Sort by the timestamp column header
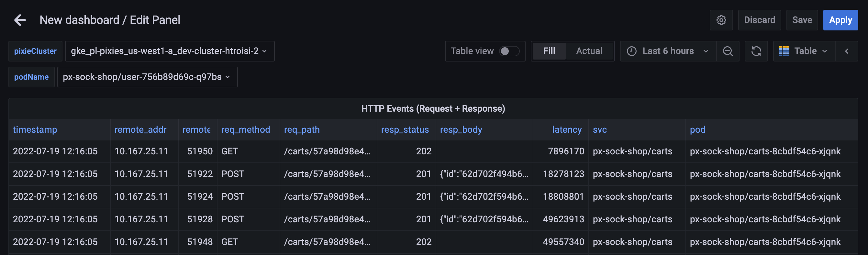Screen dimensions: 868x255 click(35, 130)
